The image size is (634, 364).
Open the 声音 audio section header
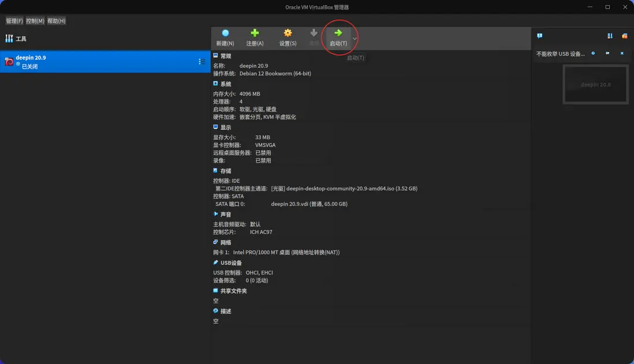click(x=226, y=215)
